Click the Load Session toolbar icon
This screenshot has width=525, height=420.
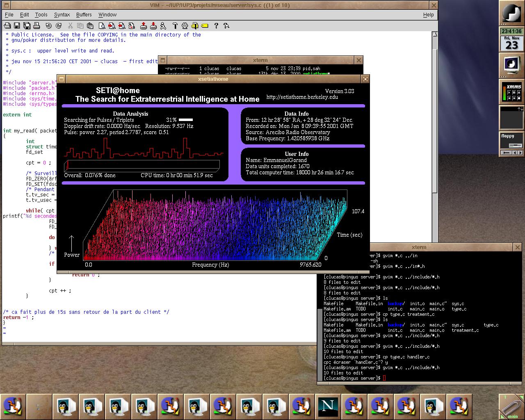coord(144,25)
